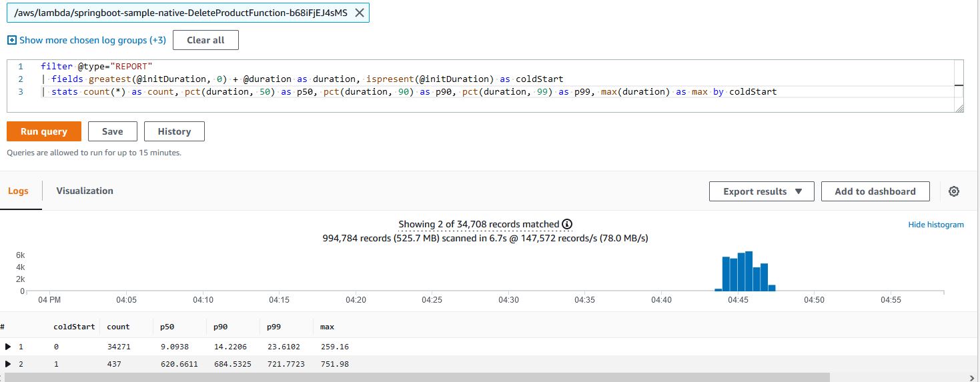This screenshot has width=980, height=382.
Task: Click the 04:45 histogram axis label
Action: tap(738, 301)
